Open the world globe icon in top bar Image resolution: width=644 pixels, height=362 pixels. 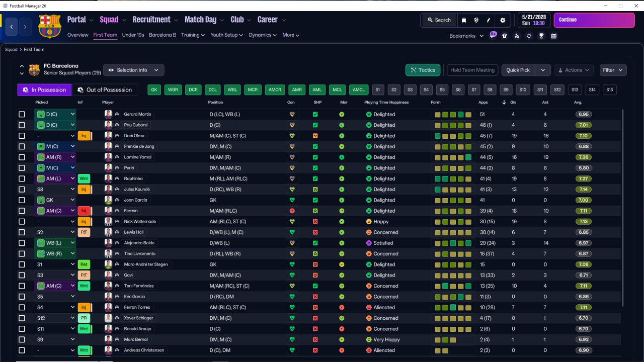tap(476, 20)
